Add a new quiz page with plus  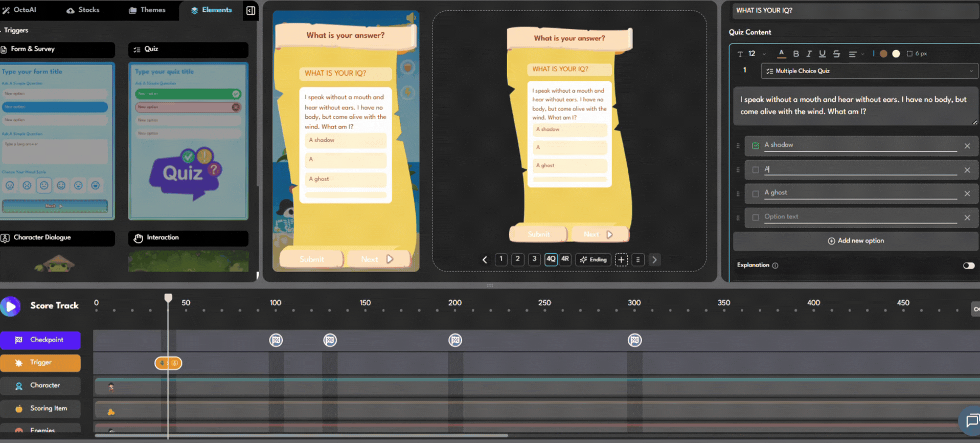(621, 260)
